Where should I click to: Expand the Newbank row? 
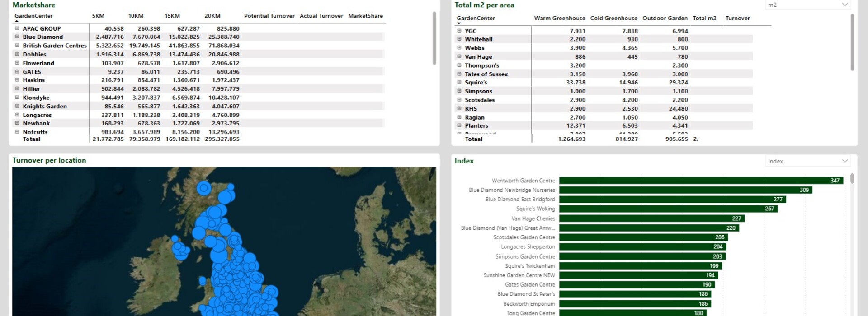(17, 123)
